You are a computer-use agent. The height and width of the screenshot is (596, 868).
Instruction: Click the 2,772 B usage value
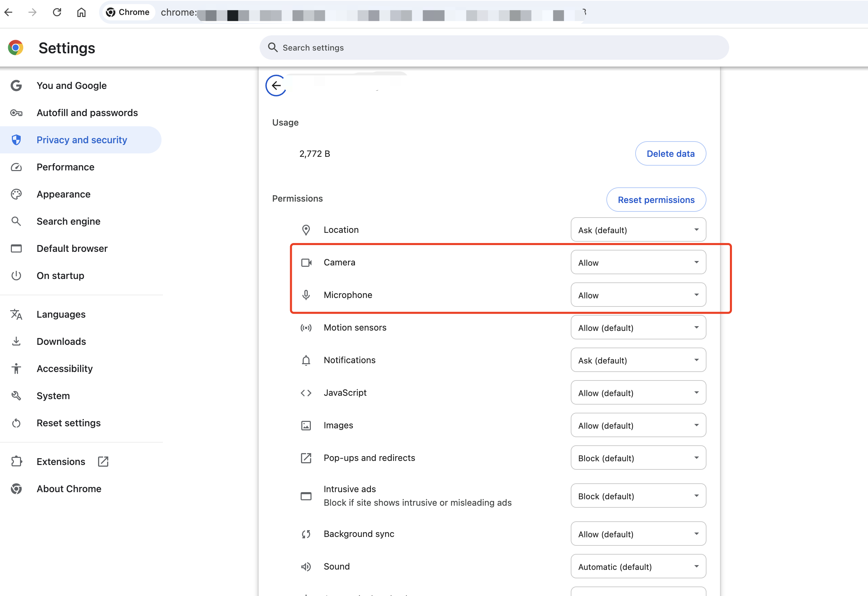point(315,153)
